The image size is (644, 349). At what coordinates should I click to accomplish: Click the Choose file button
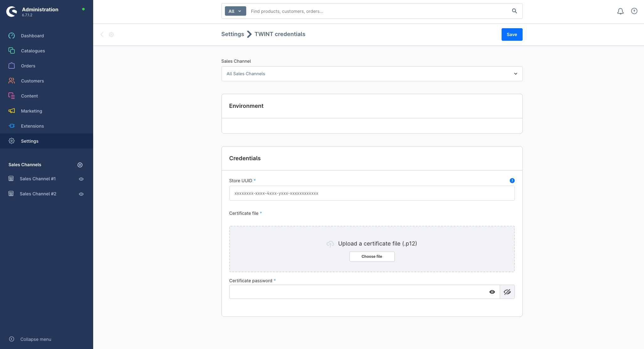click(372, 256)
